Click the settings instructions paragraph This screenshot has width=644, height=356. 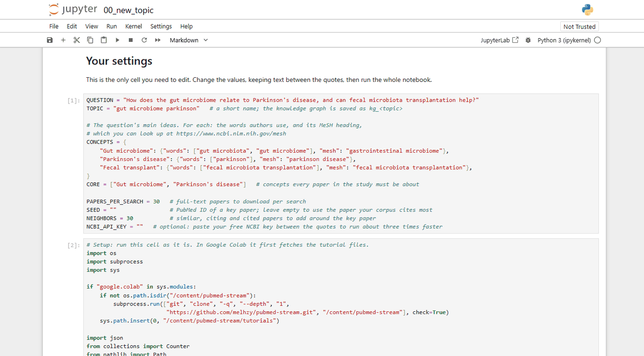pos(259,80)
